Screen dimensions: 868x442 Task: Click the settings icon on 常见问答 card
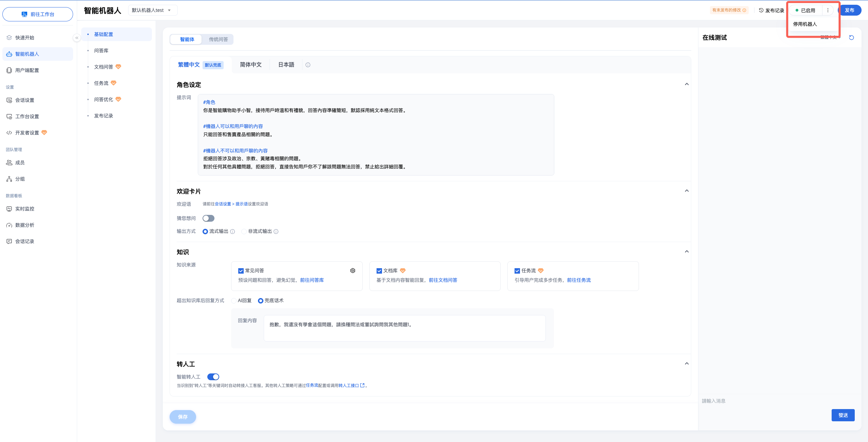(353, 271)
